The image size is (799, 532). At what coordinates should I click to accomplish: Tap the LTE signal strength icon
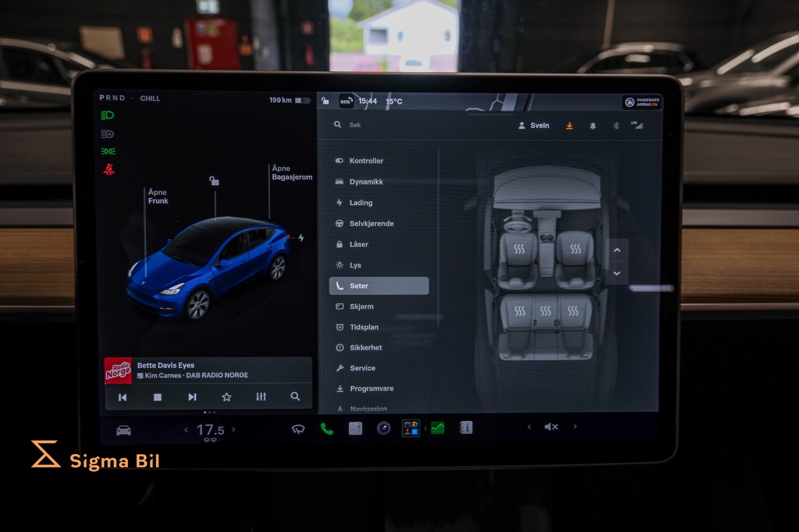[x=637, y=125]
